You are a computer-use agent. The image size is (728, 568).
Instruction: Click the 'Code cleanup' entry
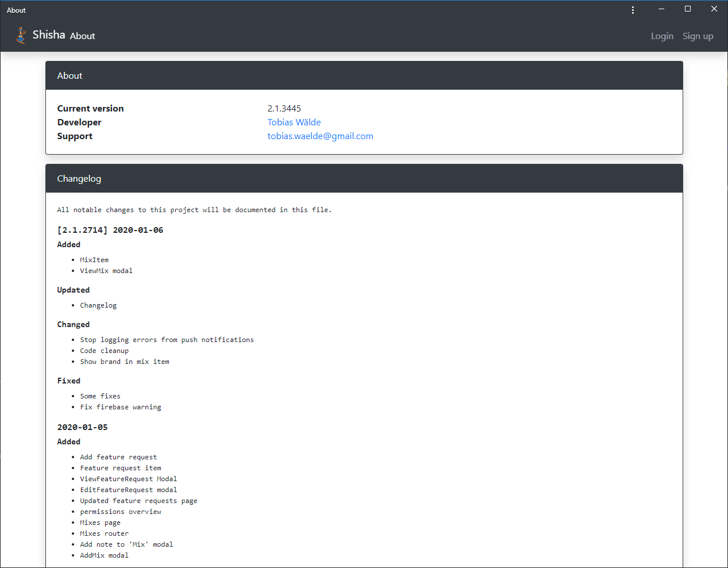pyautogui.click(x=105, y=351)
